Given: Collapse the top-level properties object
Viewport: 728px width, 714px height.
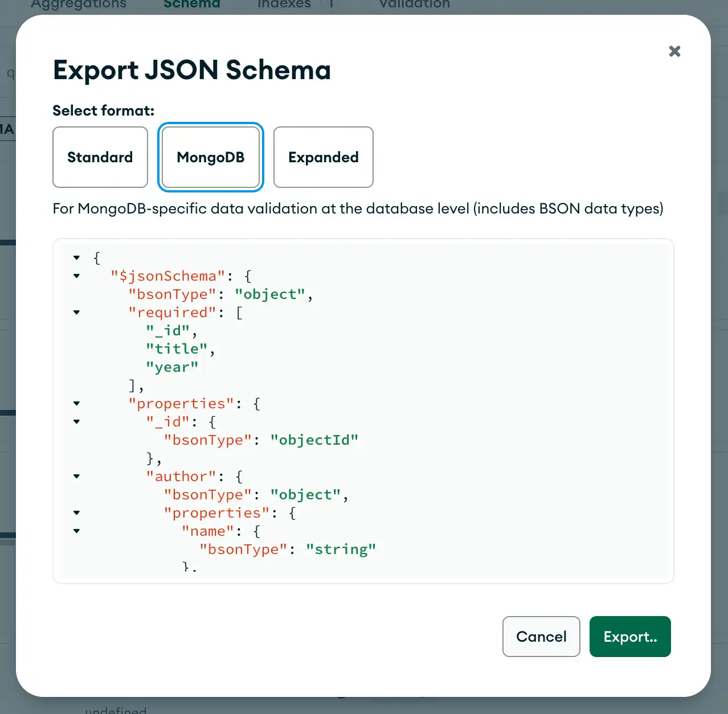Looking at the screenshot, I should [x=76, y=403].
